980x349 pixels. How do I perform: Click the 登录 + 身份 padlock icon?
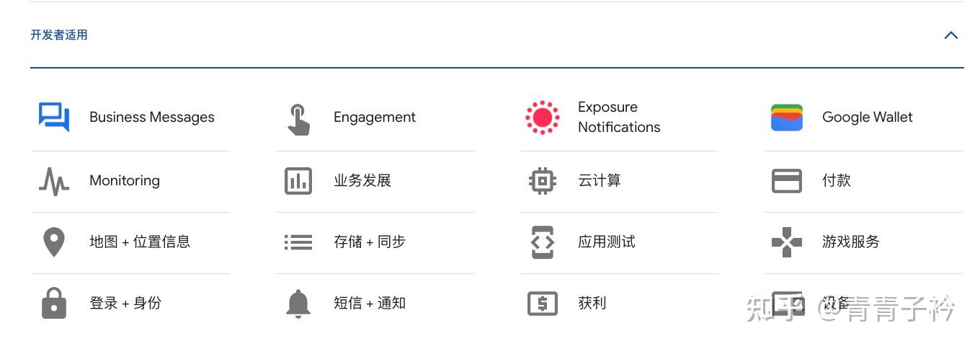pyautogui.click(x=54, y=304)
